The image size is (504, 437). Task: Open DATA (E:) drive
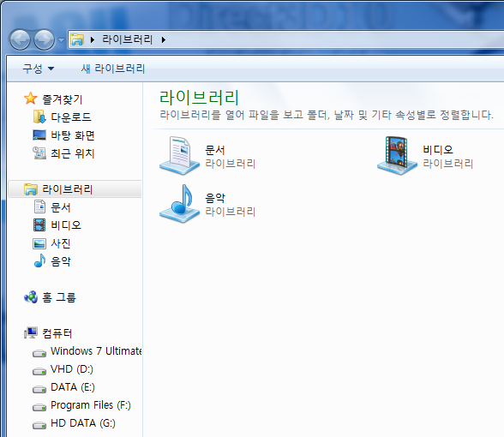tap(73, 387)
